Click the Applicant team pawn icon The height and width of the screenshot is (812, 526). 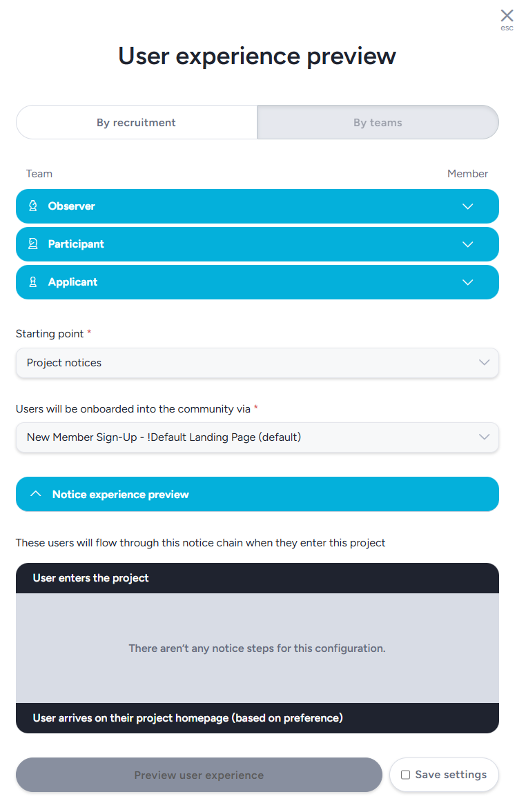tap(32, 282)
